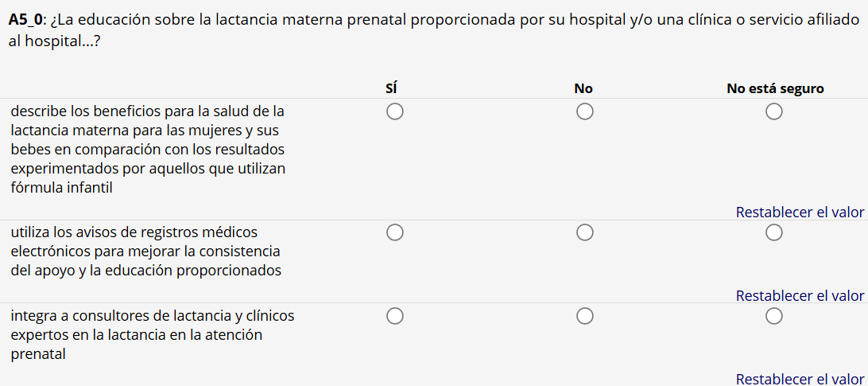Click the row text about fórmula infantil

tap(148, 149)
